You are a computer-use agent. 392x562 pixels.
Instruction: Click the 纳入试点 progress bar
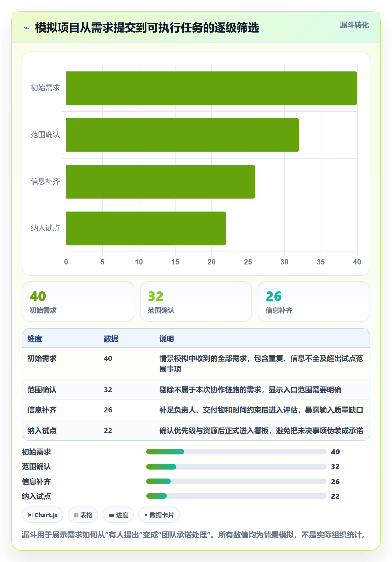tap(236, 496)
